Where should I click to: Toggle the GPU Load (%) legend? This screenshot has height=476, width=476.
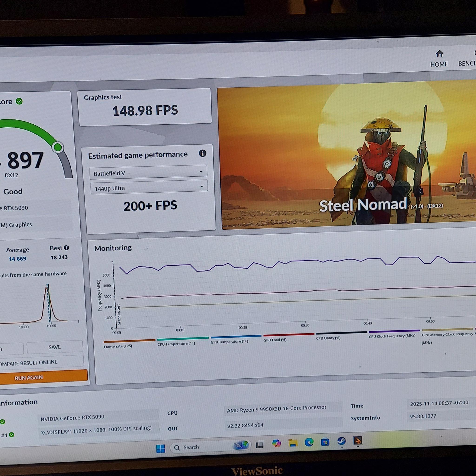(x=288, y=337)
